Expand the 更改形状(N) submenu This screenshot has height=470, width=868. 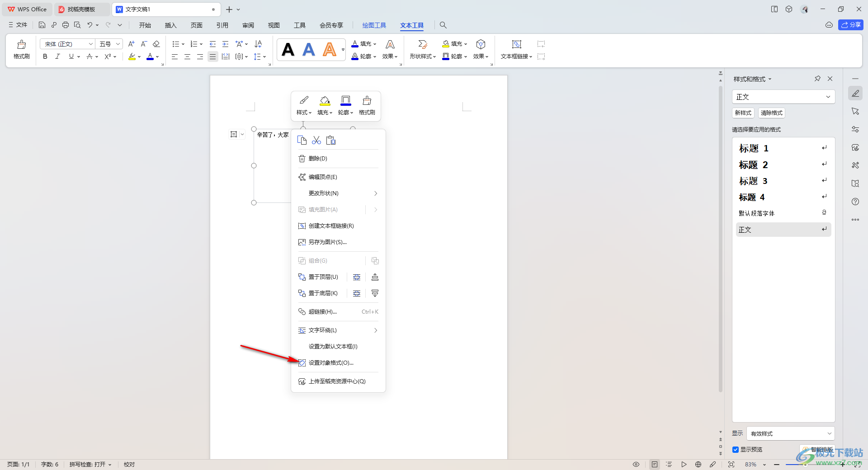[338, 193]
